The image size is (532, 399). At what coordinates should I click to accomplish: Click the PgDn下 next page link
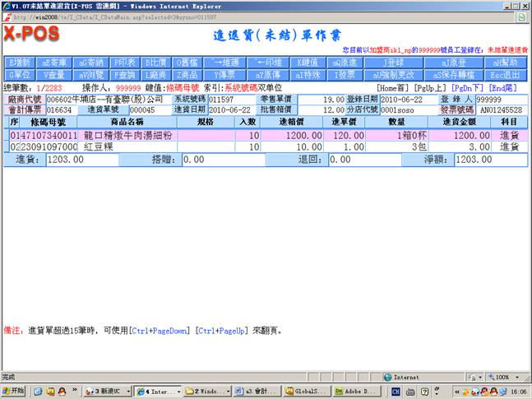(468, 87)
